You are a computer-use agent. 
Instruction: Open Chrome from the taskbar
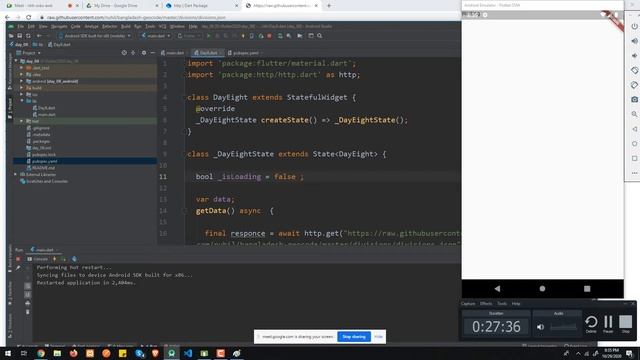click(41, 353)
